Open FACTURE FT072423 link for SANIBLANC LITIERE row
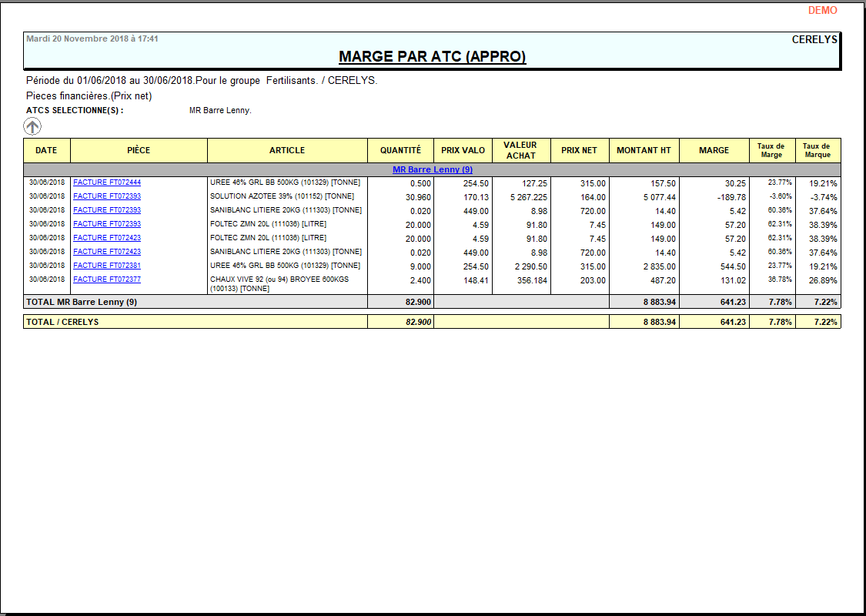Image resolution: width=866 pixels, height=616 pixels. coord(107,252)
